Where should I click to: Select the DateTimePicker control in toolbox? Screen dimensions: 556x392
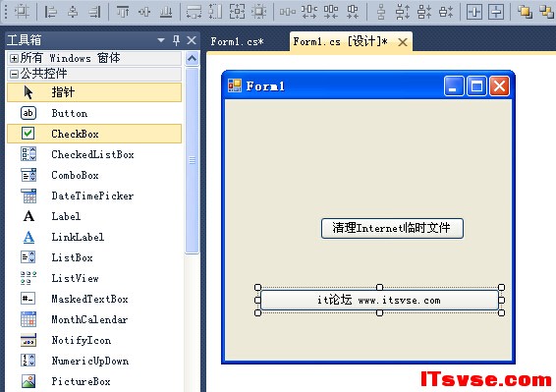(x=94, y=196)
